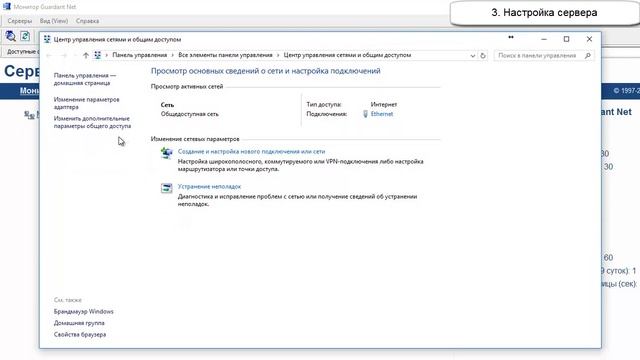Open Изменить дополнительные параметры общего доступа
Screen dimensions: 640x360
(92, 122)
